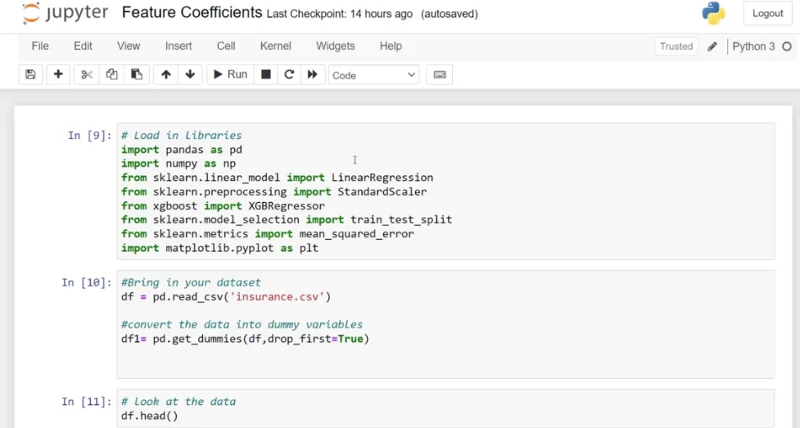Rename the notebook title Feature Coefficients
Screen dimensions: 800x428
pos(192,12)
